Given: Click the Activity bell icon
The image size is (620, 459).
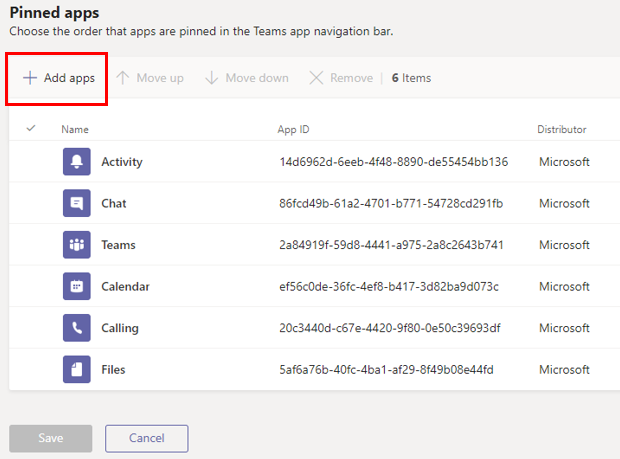Looking at the screenshot, I should tap(77, 162).
